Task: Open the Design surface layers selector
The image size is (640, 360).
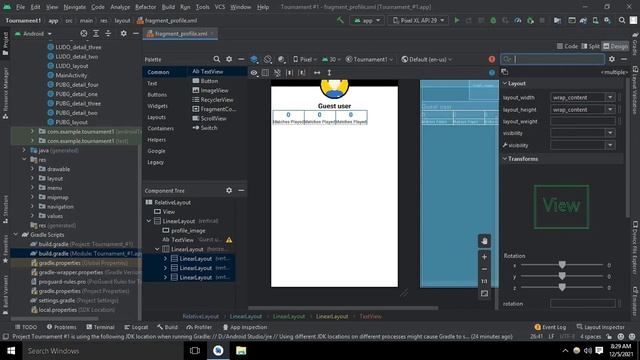Action: coord(254,60)
